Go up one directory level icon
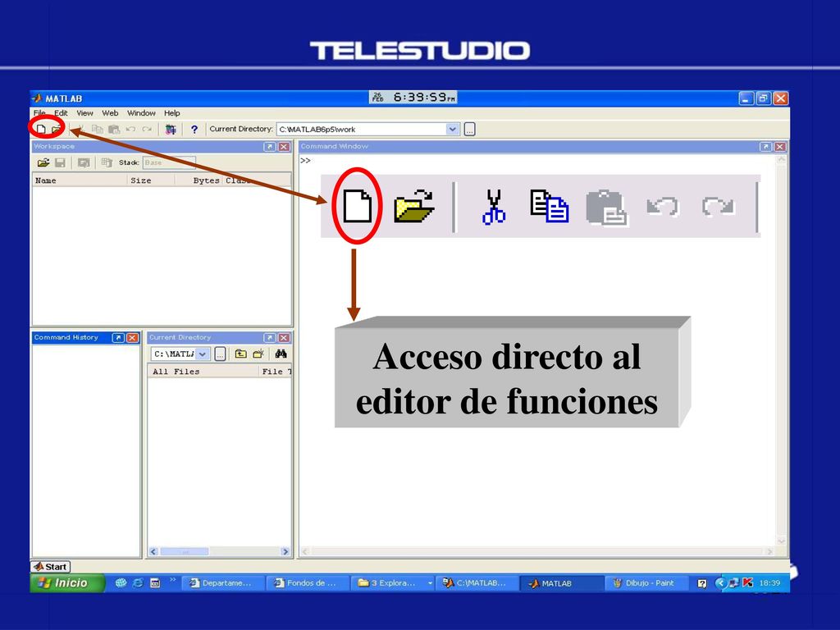 [x=241, y=354]
